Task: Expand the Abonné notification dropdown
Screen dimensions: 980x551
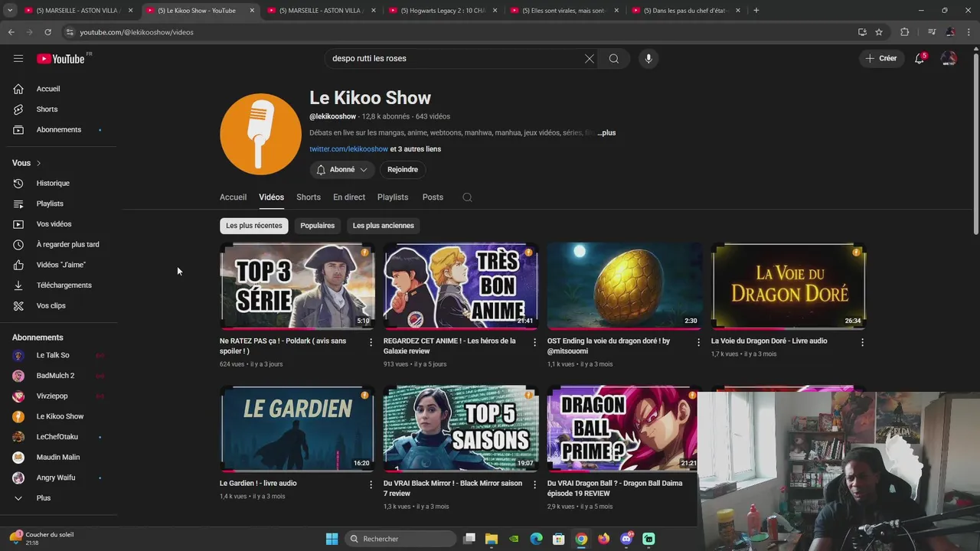Action: tap(342, 170)
